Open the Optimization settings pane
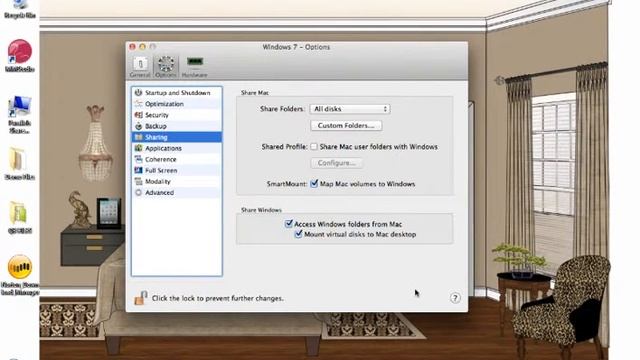Viewport: 640px width, 360px height. (x=177, y=104)
